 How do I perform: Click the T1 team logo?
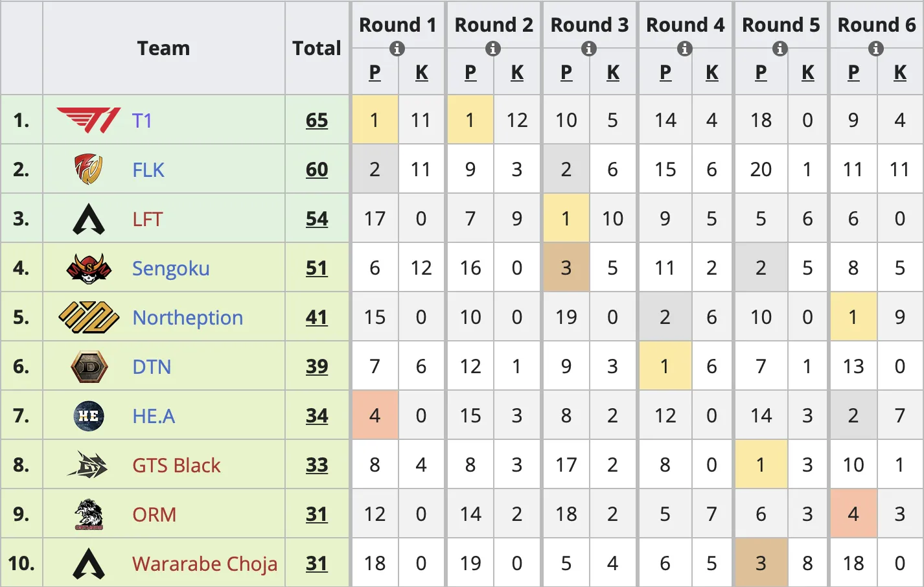pyautogui.click(x=89, y=121)
